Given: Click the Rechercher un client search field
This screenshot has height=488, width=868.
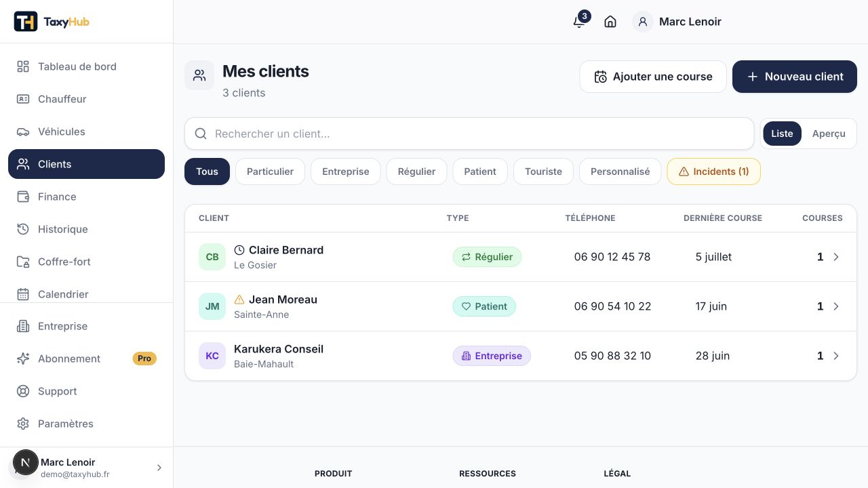Looking at the screenshot, I should [x=469, y=134].
